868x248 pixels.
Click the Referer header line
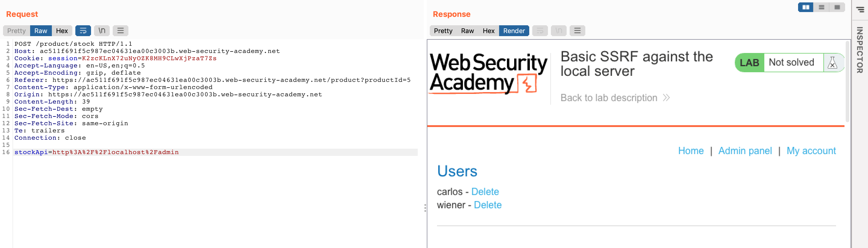point(212,80)
